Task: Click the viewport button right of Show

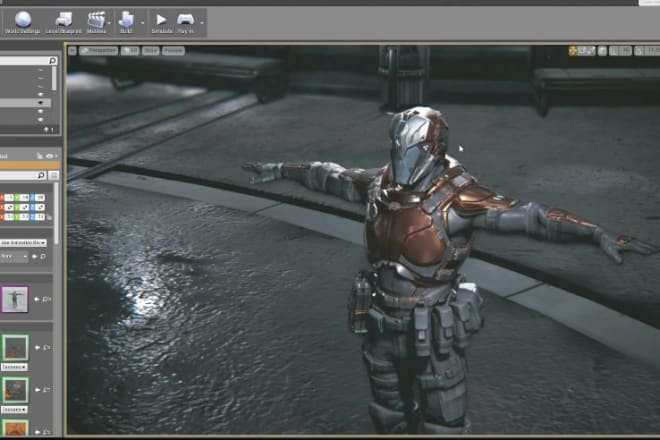Action: 173,51
